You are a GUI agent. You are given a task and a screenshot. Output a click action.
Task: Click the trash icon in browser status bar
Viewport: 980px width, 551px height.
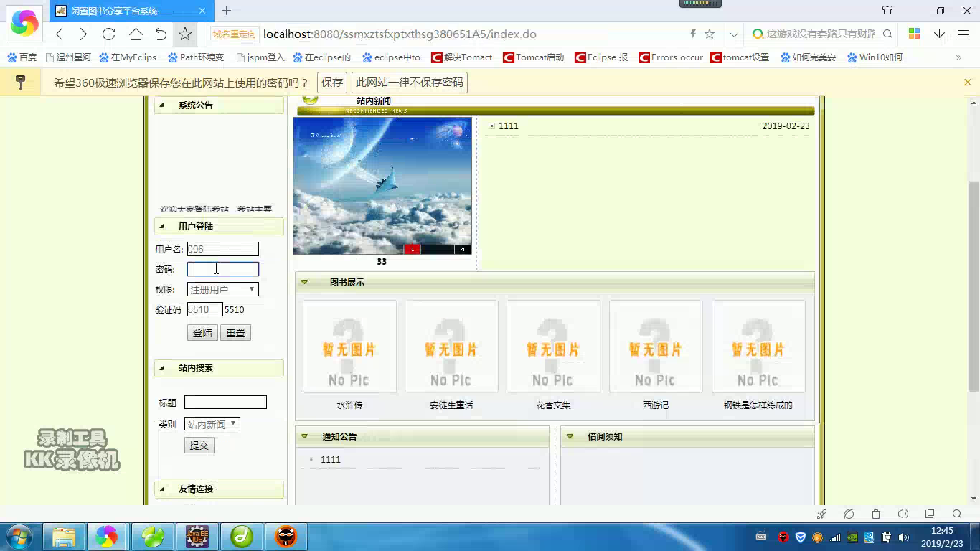pos(876,514)
